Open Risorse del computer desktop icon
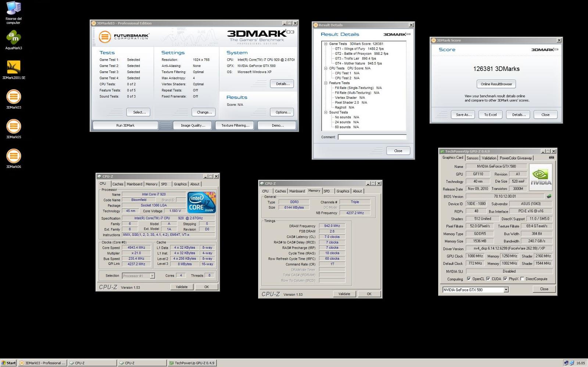The height and width of the screenshot is (367, 588). pyautogui.click(x=14, y=12)
